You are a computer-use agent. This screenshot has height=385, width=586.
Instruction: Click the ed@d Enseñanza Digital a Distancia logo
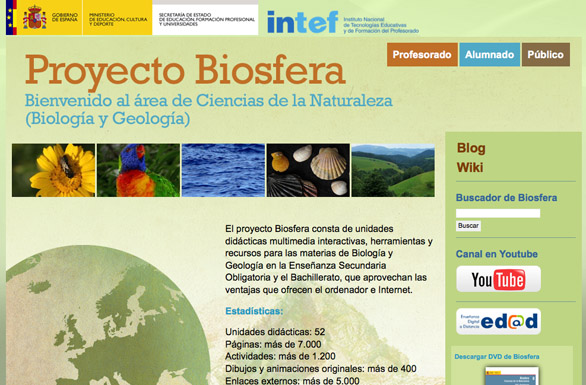[499, 321]
